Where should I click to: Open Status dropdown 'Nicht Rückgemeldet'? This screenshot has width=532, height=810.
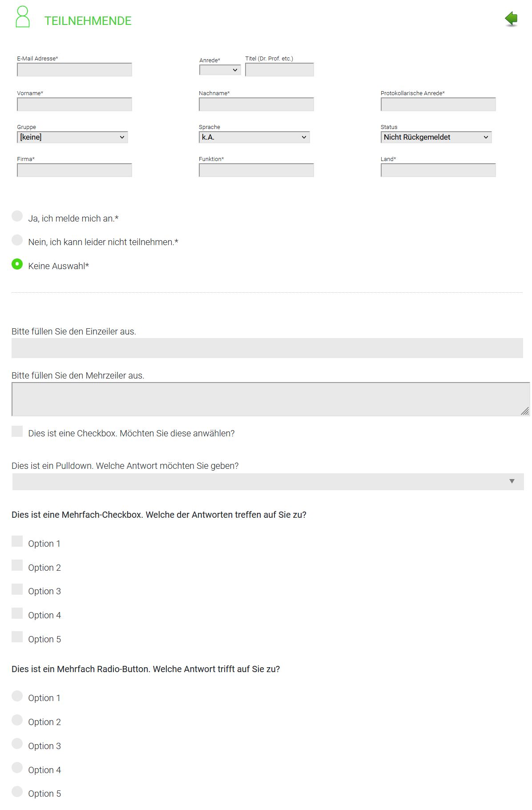coord(436,137)
